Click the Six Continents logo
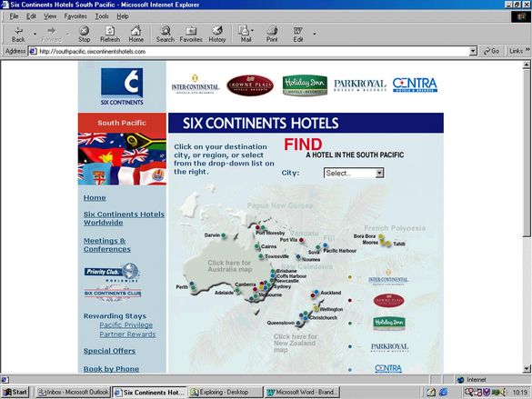The width and height of the screenshot is (532, 399). [x=122, y=86]
